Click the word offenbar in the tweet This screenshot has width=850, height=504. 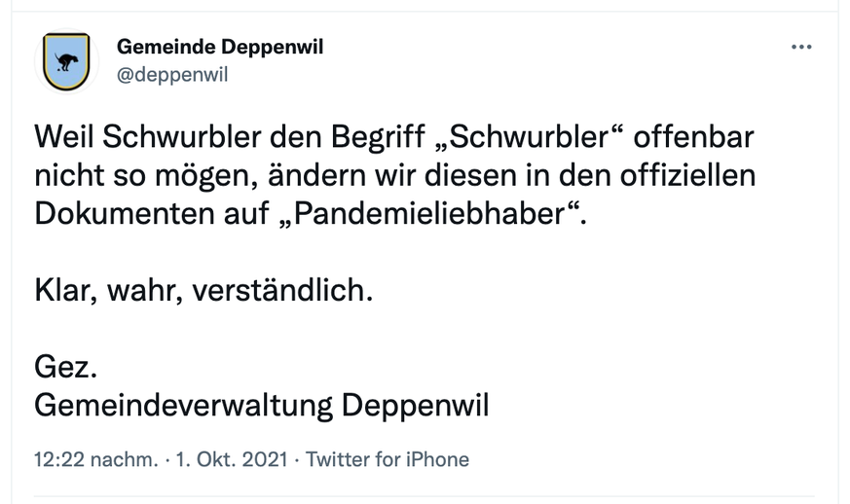tap(693, 136)
